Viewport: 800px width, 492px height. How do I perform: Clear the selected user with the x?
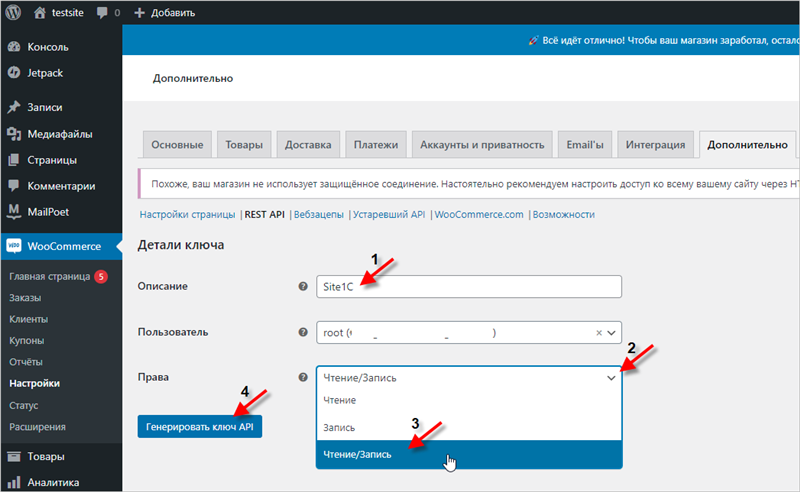coord(599,333)
